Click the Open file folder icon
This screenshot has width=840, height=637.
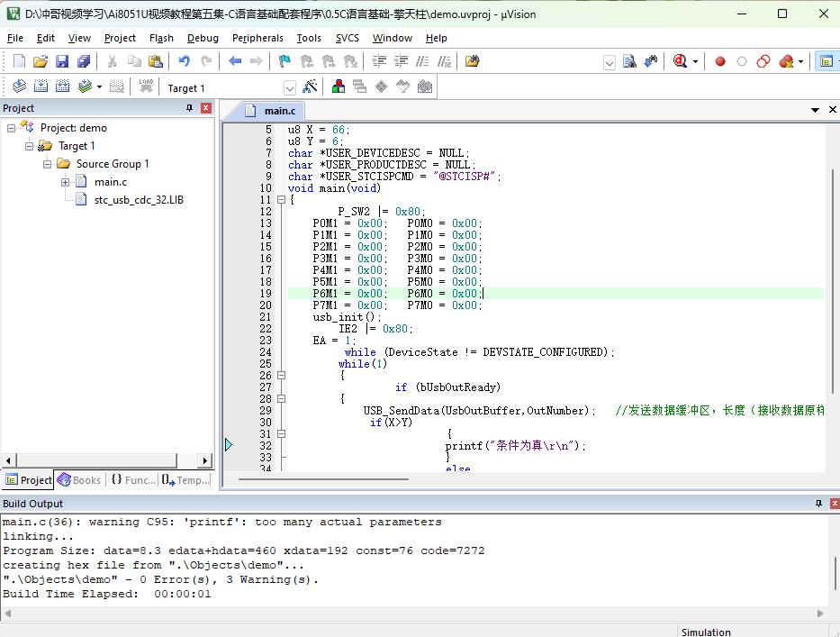tap(41, 61)
